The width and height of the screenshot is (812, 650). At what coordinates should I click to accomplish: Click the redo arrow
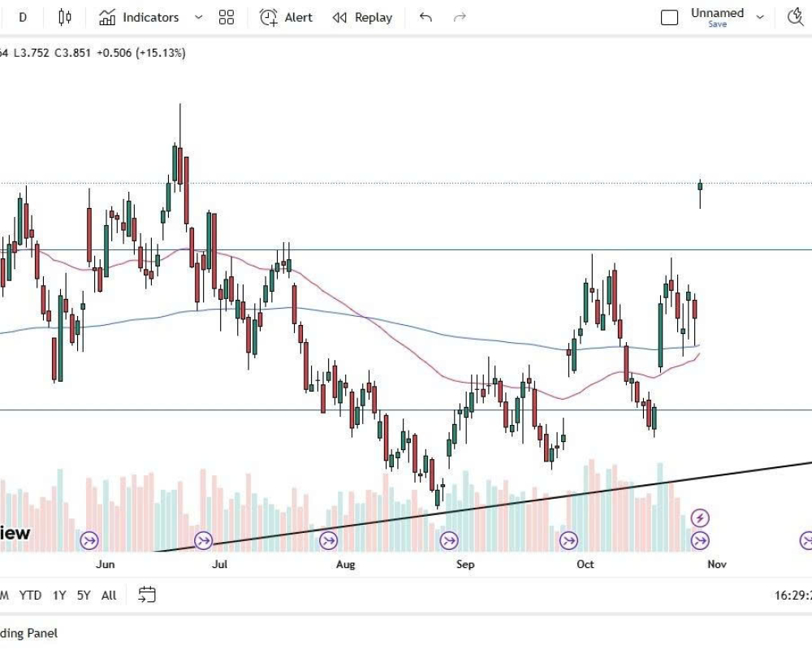coord(460,17)
